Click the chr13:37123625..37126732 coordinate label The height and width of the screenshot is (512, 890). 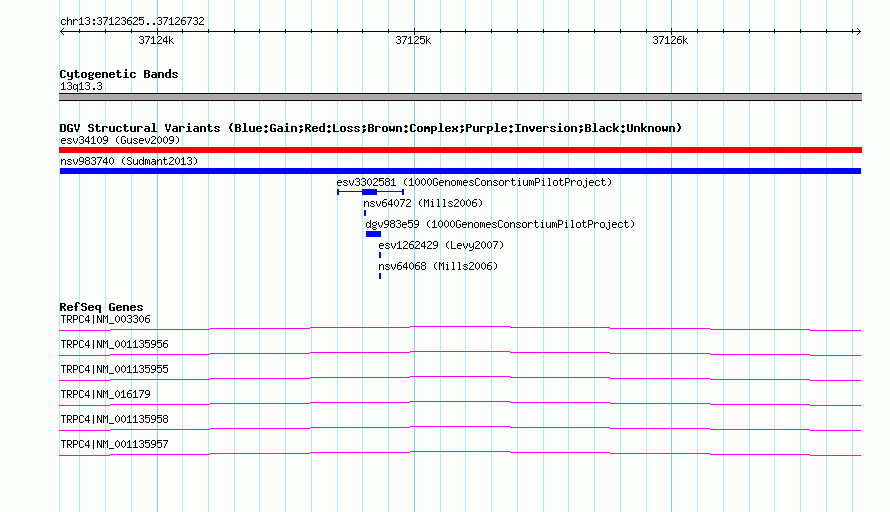[x=132, y=21]
